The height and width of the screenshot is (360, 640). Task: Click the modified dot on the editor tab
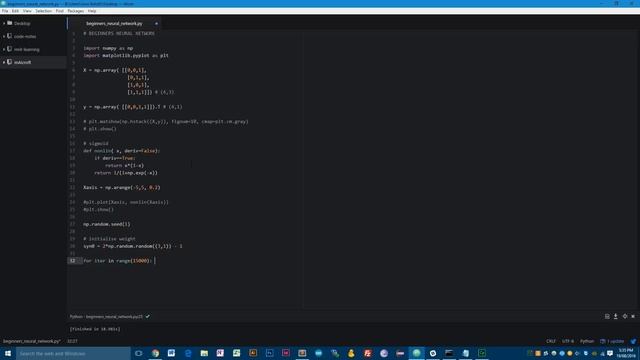pyautogui.click(x=156, y=24)
